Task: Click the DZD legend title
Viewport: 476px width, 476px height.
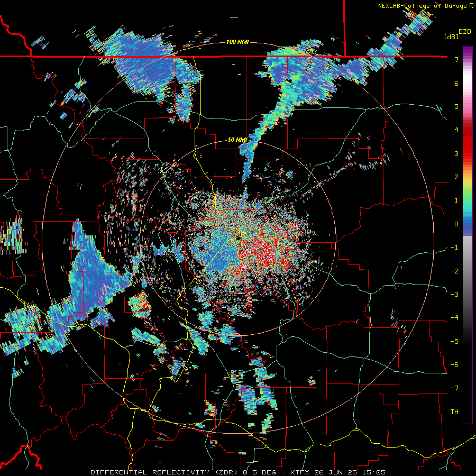Action: pyautogui.click(x=465, y=31)
